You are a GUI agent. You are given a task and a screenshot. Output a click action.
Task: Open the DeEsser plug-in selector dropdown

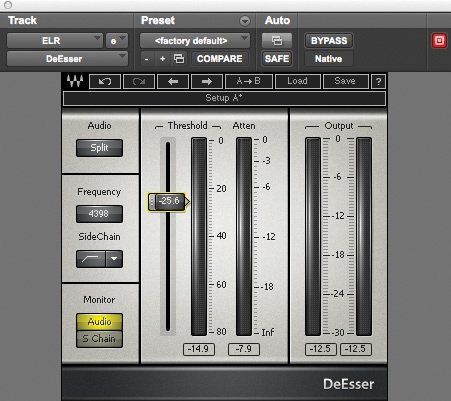[x=67, y=59]
